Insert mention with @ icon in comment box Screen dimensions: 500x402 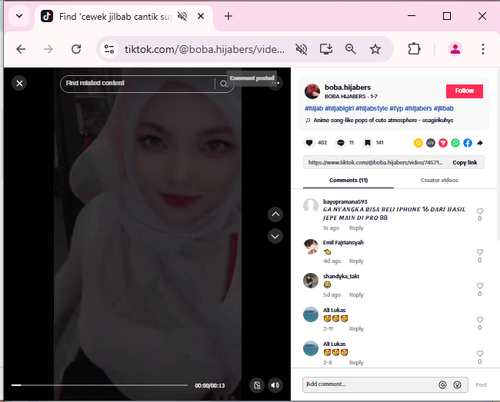click(x=442, y=385)
